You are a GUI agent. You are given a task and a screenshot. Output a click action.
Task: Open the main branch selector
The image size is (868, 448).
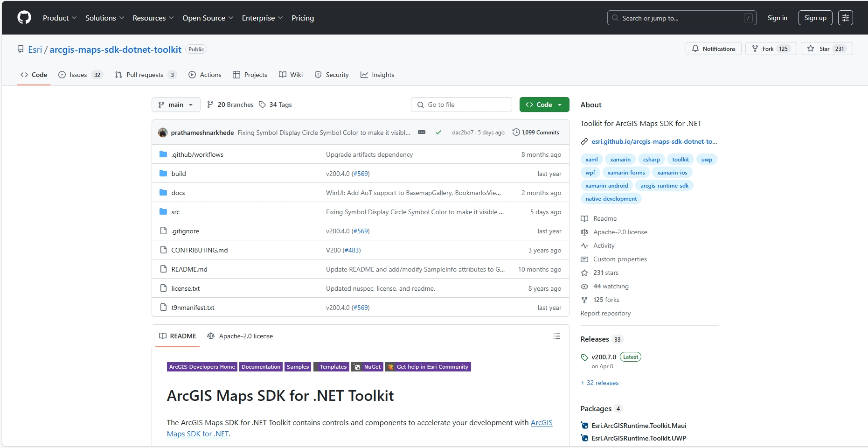(175, 105)
